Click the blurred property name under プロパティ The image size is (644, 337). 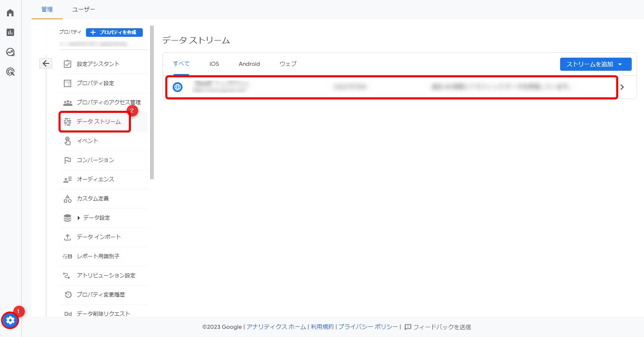click(93, 43)
